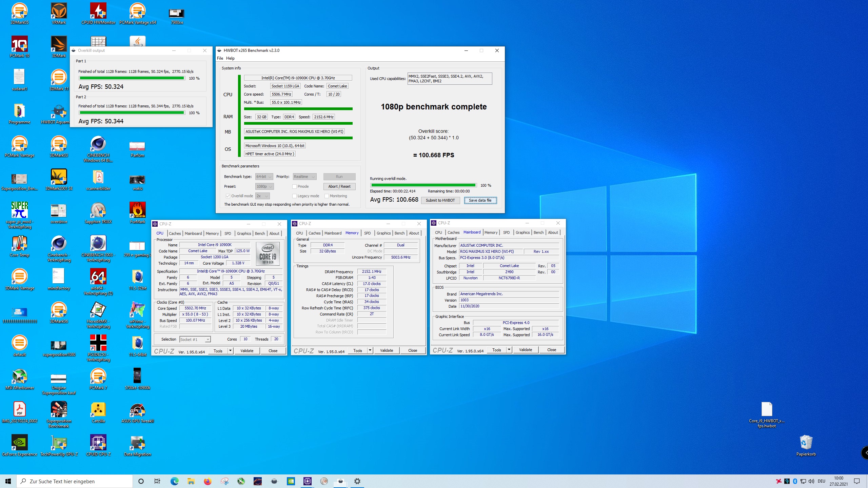Image resolution: width=868 pixels, height=488 pixels.
Task: Expand the Benchmark type 64-bit dropdown
Action: [x=264, y=177]
